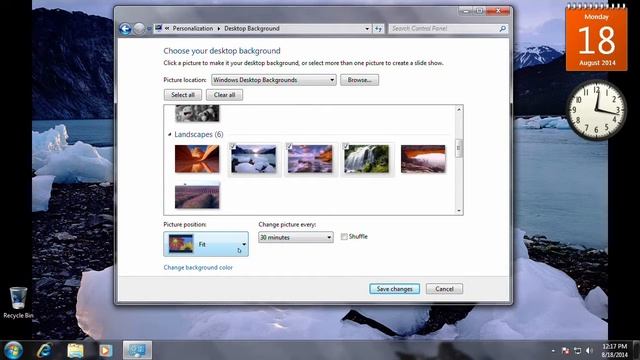The height and width of the screenshot is (360, 640).
Task: Launch Internet Explorer from the taskbar
Action: (44, 350)
